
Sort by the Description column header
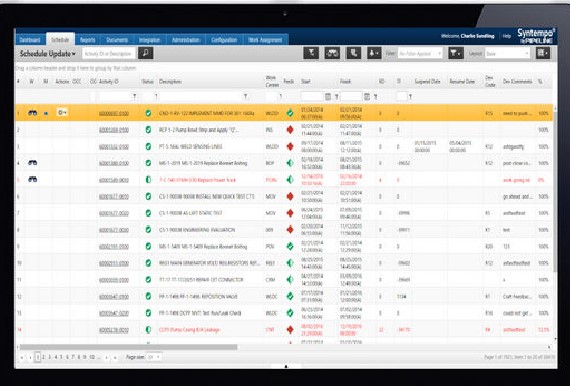tap(170, 81)
